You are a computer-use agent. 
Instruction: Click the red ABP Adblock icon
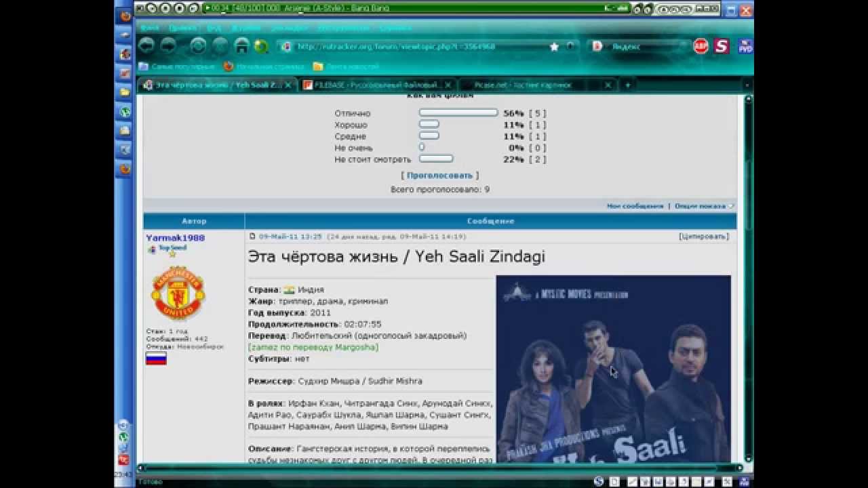(701, 46)
